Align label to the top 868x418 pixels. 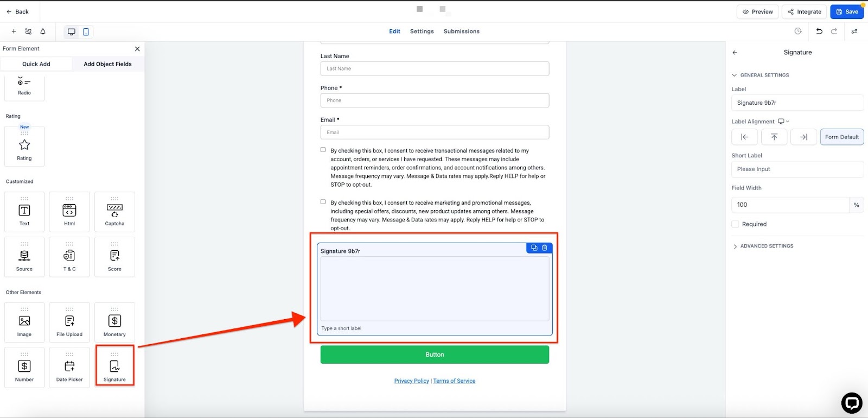tap(774, 137)
